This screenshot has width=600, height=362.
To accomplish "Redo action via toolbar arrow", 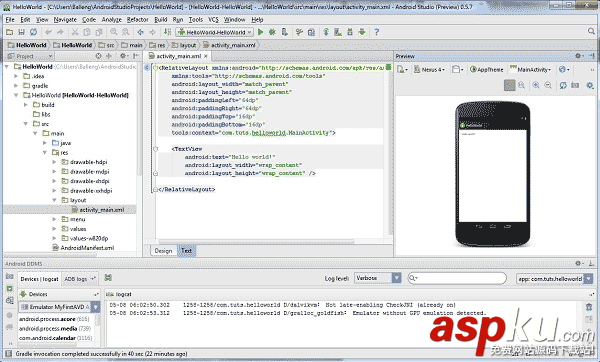I will 60,32.
